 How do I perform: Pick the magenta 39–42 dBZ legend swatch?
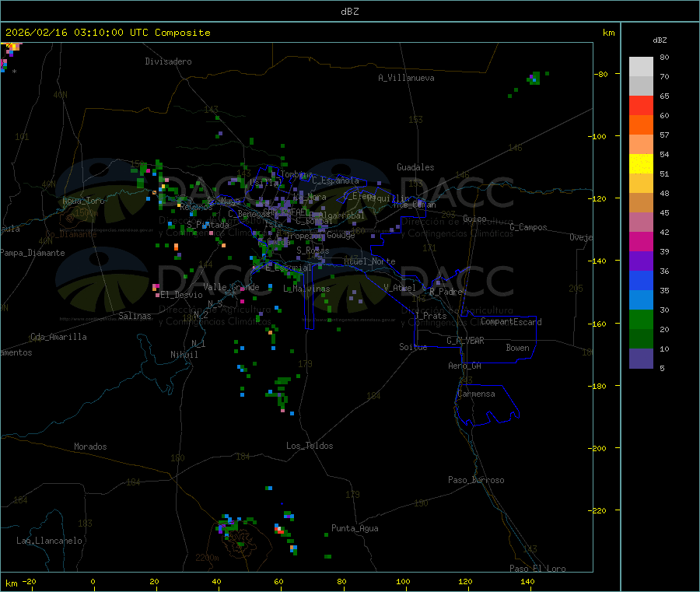tap(641, 241)
